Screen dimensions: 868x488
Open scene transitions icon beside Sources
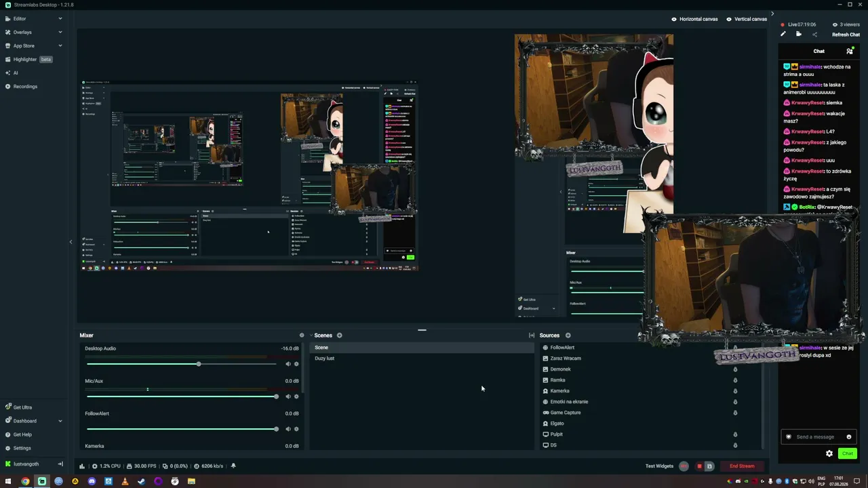[x=532, y=335]
